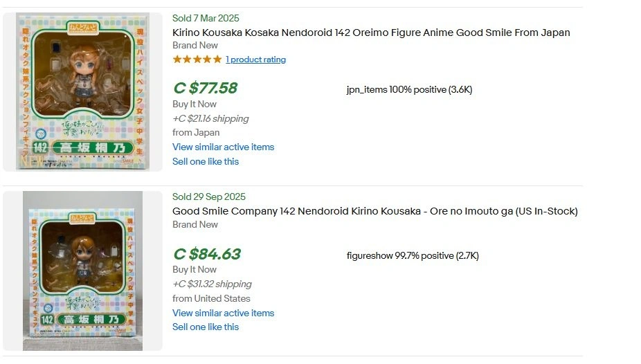Viewport: 641px width, 364px height.
Task: Click the second listing's boxed figure thumbnail
Action: coord(82,271)
